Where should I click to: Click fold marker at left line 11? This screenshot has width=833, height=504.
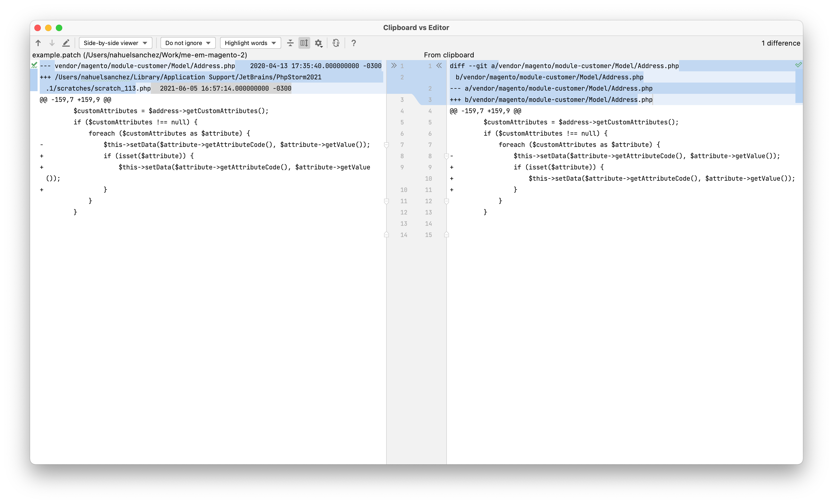(x=386, y=201)
